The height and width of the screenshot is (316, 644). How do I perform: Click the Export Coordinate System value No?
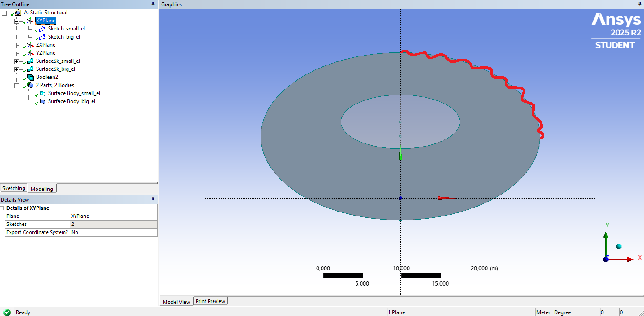113,232
